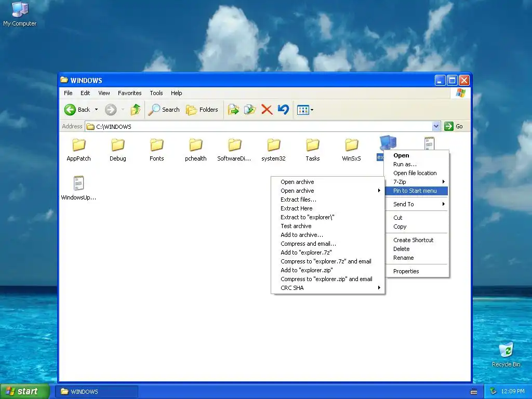This screenshot has width=532, height=399.
Task: Open the Help menu
Action: 177,93
